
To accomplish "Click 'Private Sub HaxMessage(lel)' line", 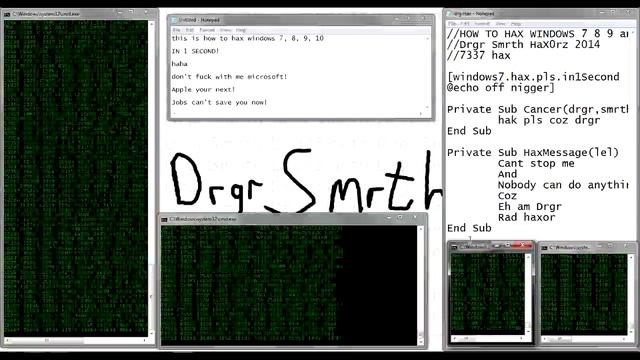I will pyautogui.click(x=533, y=153).
